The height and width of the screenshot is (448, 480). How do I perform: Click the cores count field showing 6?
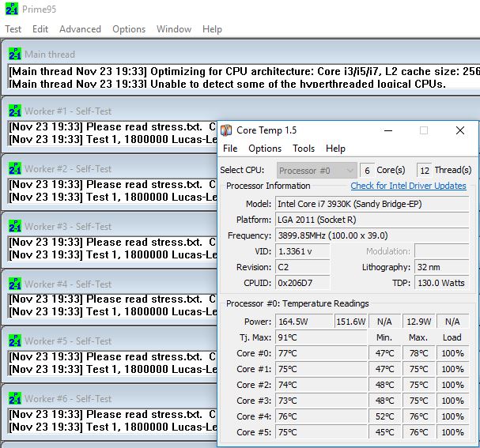(367, 171)
